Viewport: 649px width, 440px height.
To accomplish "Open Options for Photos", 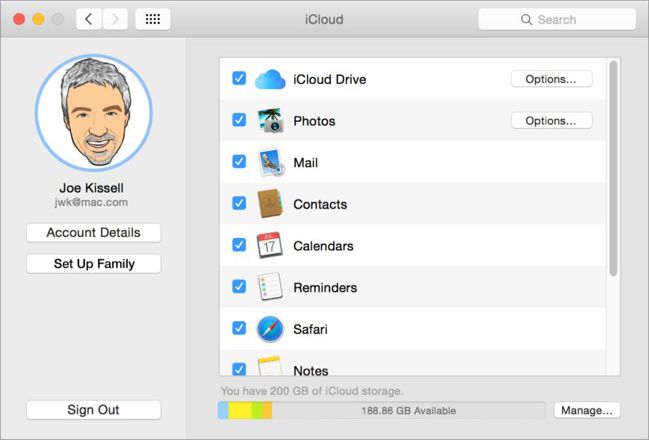I will pos(552,120).
